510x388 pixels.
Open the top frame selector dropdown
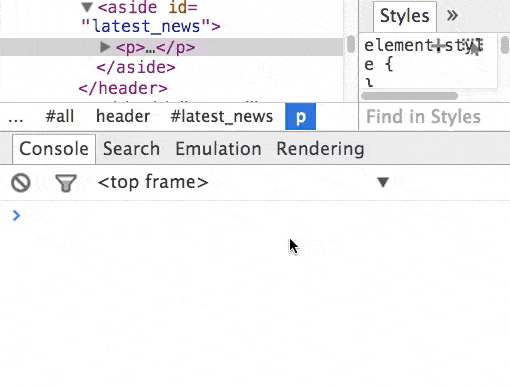(x=243, y=182)
